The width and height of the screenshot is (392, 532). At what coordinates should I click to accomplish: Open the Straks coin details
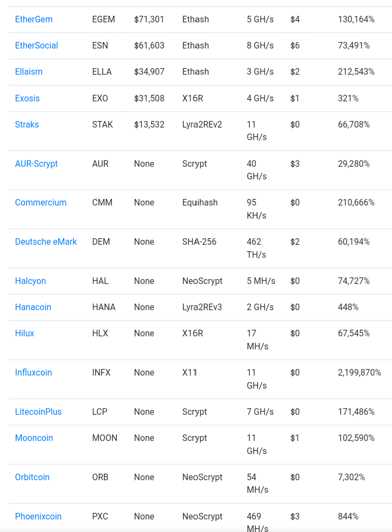click(x=27, y=124)
